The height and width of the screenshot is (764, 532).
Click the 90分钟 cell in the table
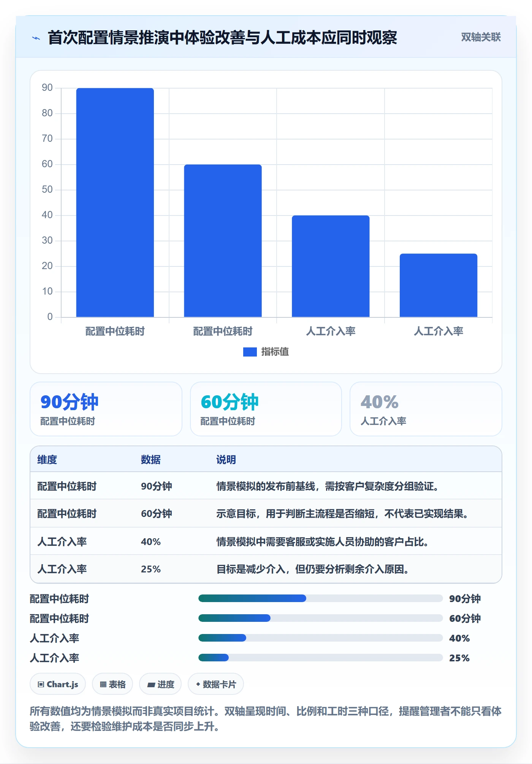(x=157, y=486)
